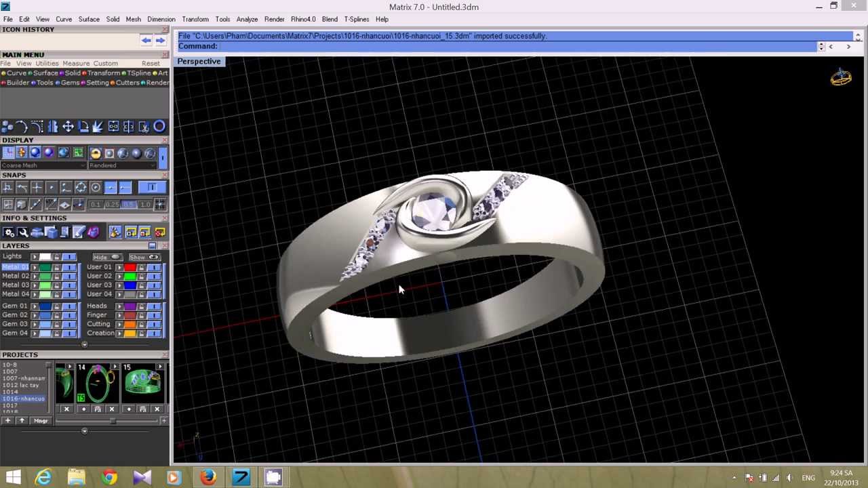Click the grid display icon in Display panel
This screenshot has height=488, width=868.
click(9, 153)
